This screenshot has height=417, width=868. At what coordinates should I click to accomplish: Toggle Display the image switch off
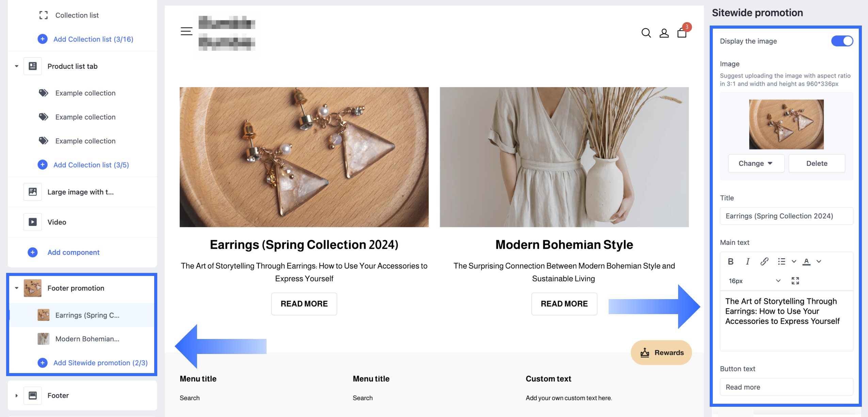point(842,41)
